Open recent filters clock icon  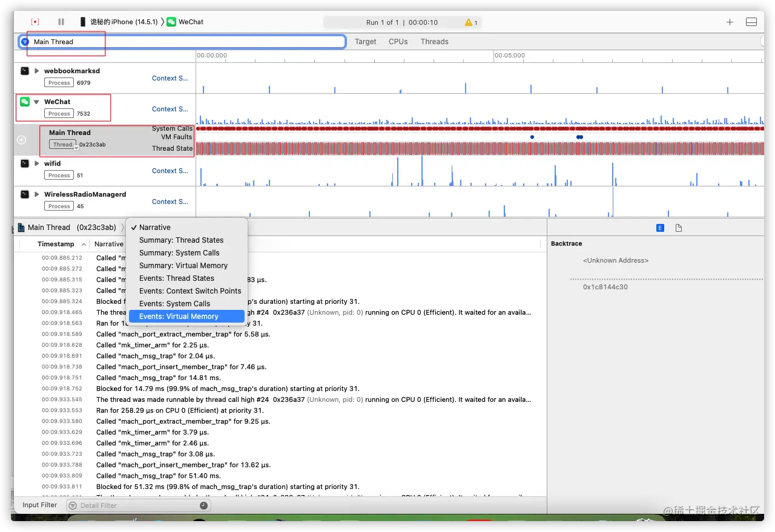pos(203,505)
